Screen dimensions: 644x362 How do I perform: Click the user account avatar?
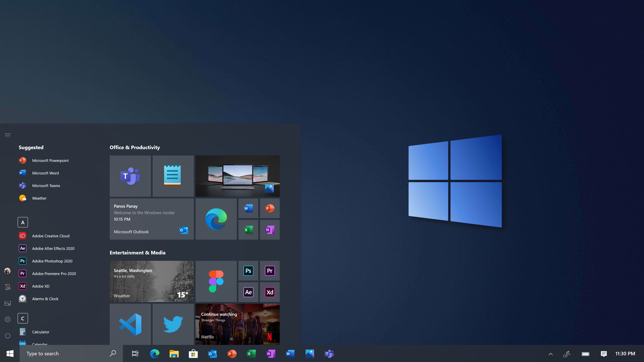8,271
